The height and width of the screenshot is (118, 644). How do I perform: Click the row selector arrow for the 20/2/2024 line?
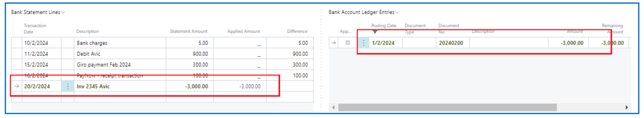(17, 86)
